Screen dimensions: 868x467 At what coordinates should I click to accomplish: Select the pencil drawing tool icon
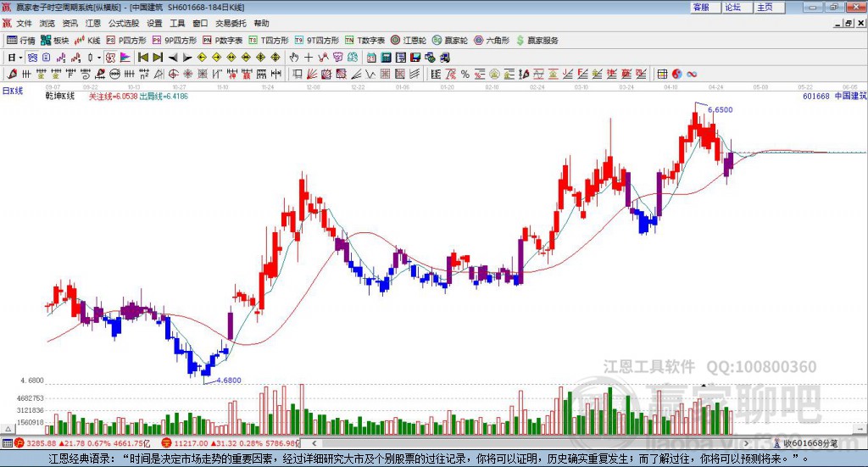[x=12, y=74]
